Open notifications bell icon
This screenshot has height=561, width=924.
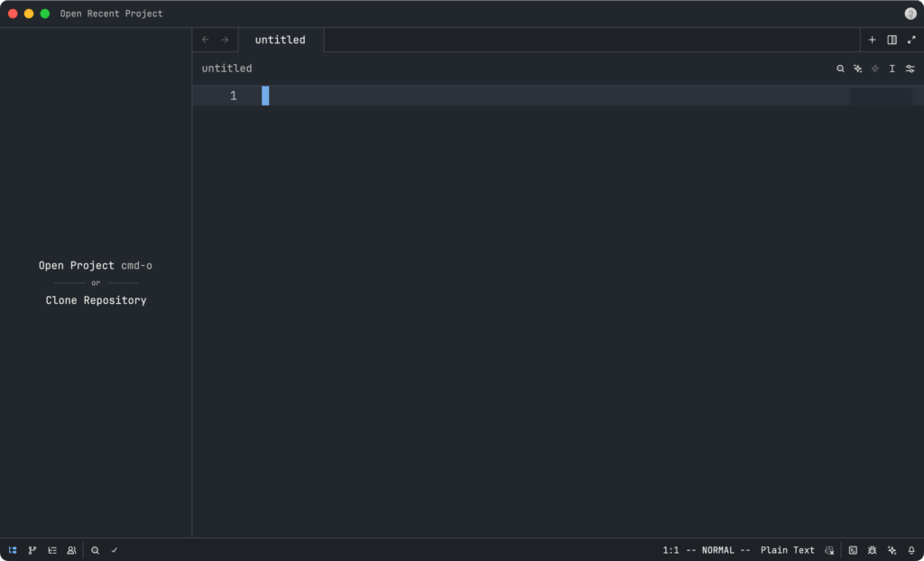(x=911, y=550)
